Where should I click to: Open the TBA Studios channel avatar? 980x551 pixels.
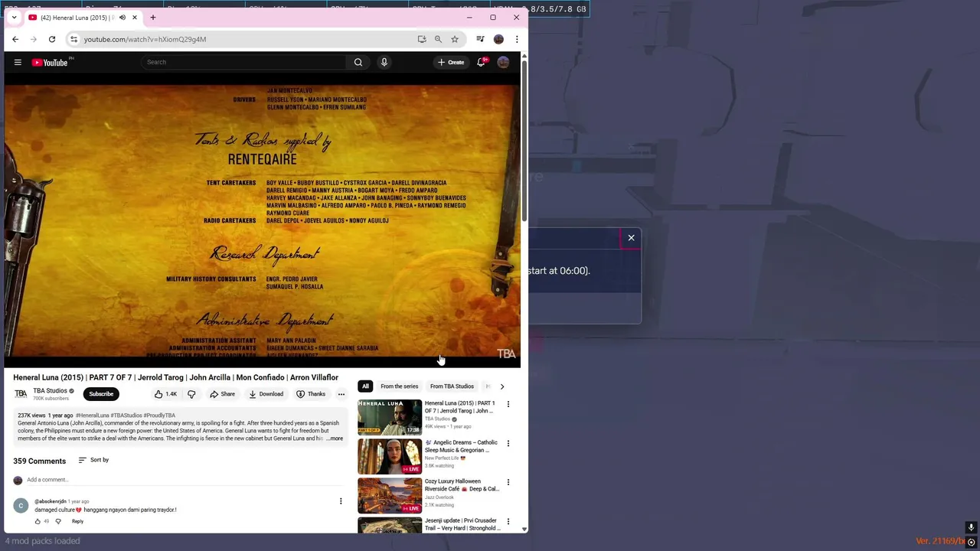pyautogui.click(x=21, y=394)
